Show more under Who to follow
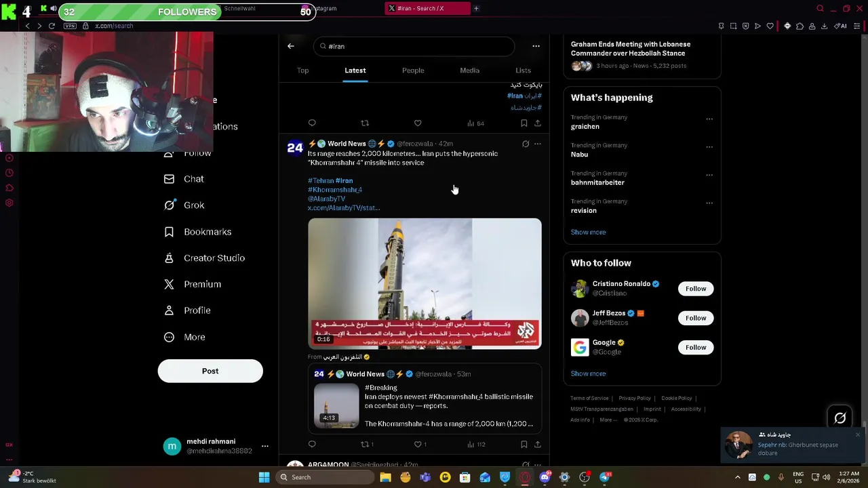 (588, 373)
